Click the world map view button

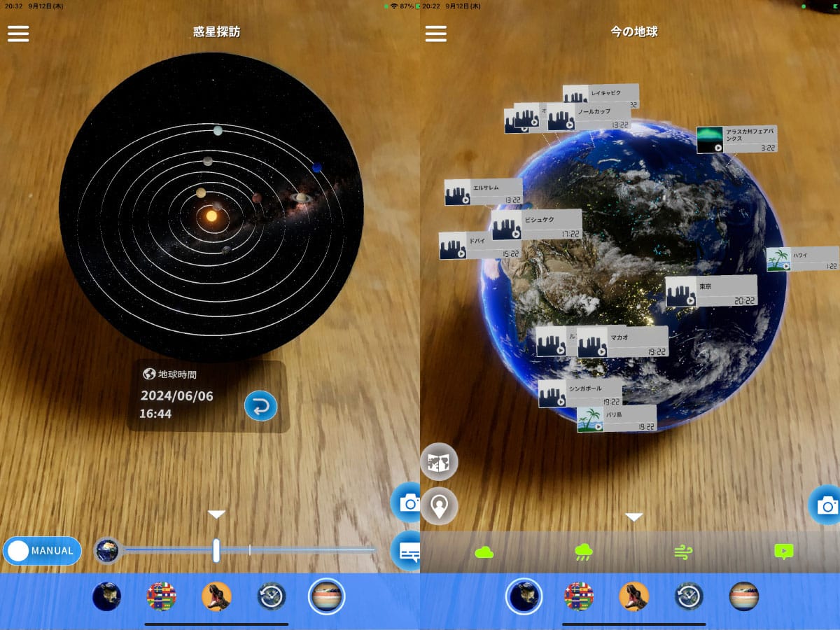[439, 462]
